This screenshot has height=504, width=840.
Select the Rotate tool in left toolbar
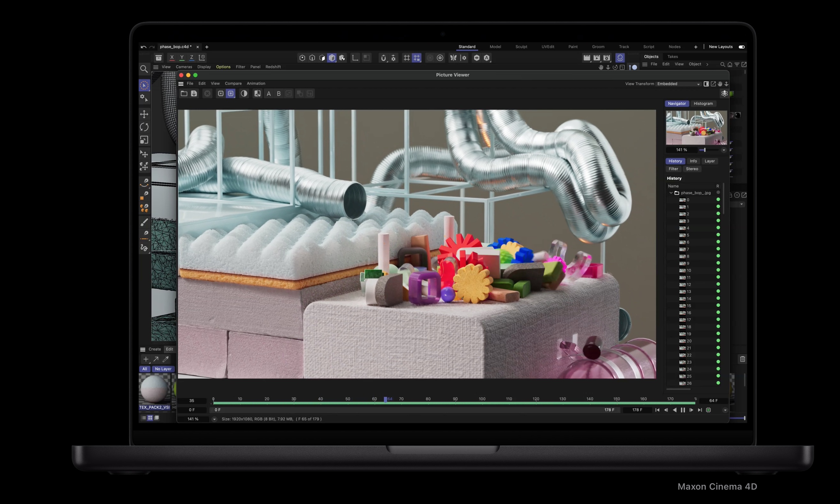[144, 127]
